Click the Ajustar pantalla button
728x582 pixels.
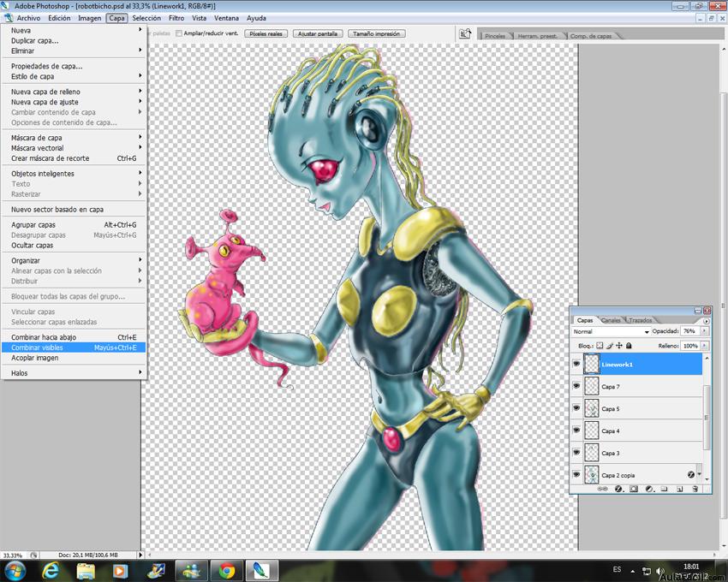(318, 33)
